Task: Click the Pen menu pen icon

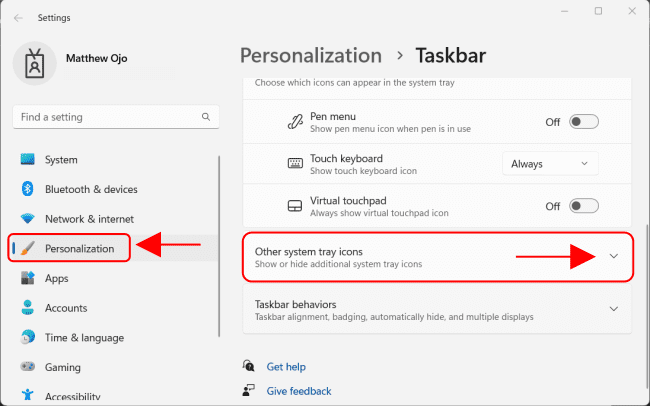Action: point(295,122)
